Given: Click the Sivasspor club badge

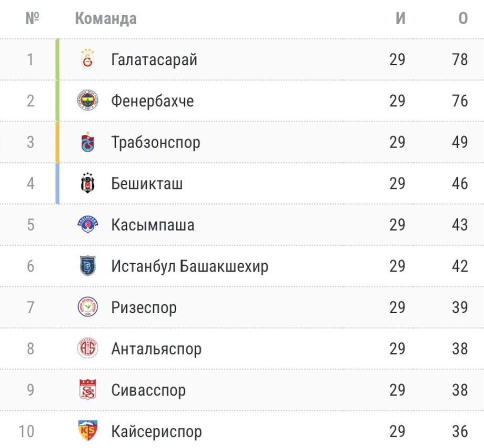Looking at the screenshot, I should pos(87,390).
